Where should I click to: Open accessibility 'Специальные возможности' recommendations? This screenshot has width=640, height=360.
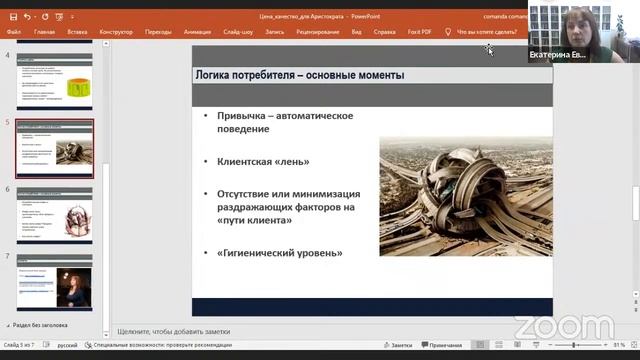[x=158, y=345]
